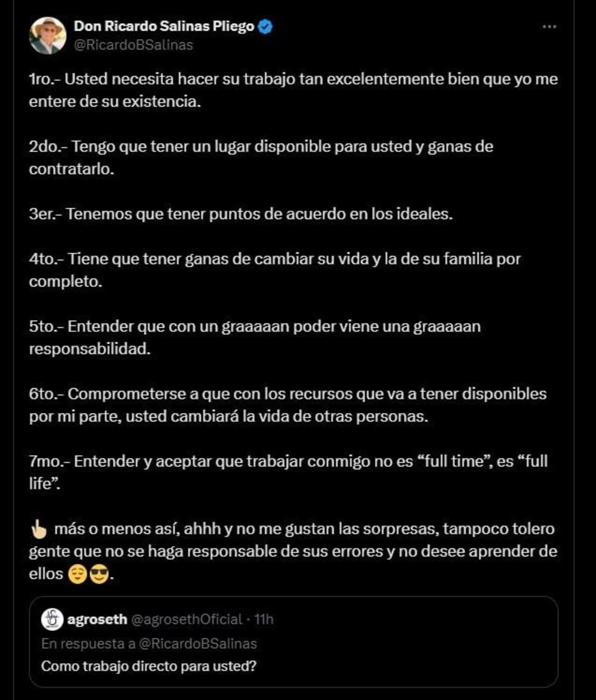Open the Don Ricardo Salinas Pliego profile name
This screenshot has height=700, width=596.
164,26
